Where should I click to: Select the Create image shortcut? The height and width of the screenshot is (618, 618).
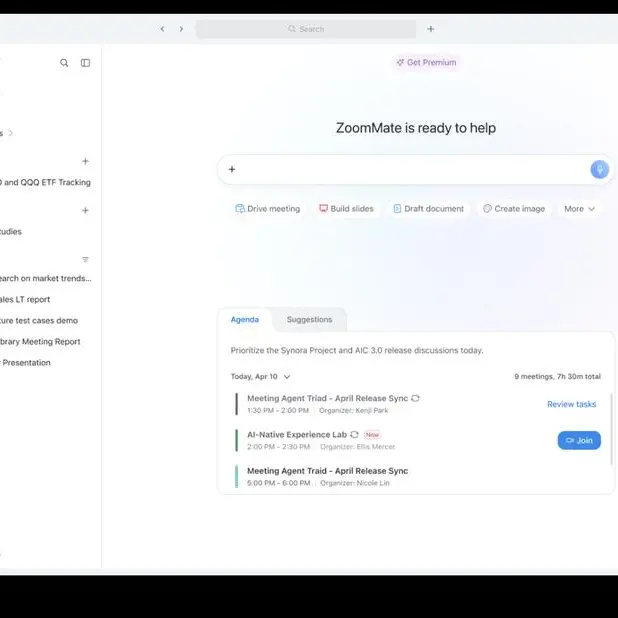tap(514, 208)
